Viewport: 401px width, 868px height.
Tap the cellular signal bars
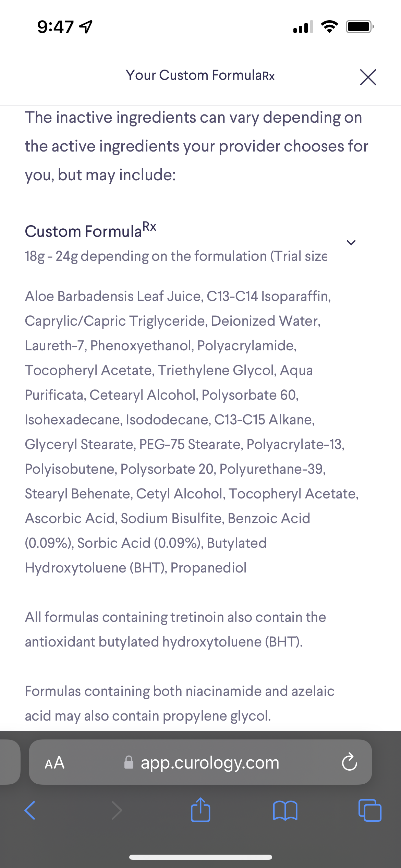point(303,27)
